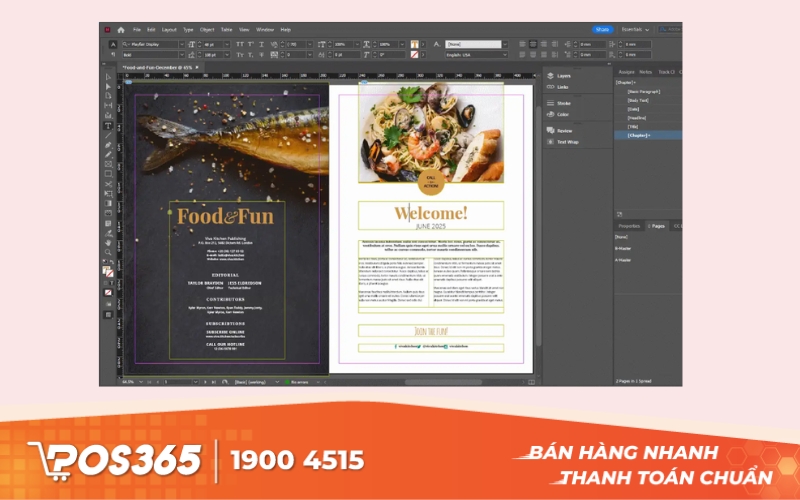The height and width of the screenshot is (500, 800).
Task: Open the Object menu
Action: [207, 30]
